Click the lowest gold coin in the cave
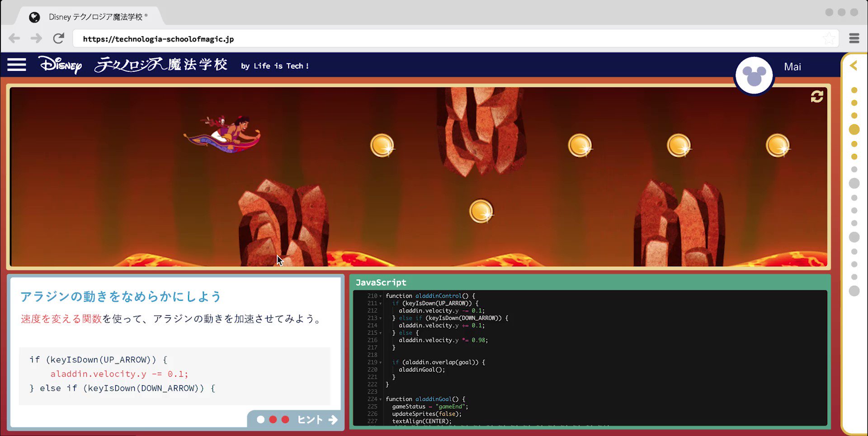The image size is (868, 436). (481, 211)
